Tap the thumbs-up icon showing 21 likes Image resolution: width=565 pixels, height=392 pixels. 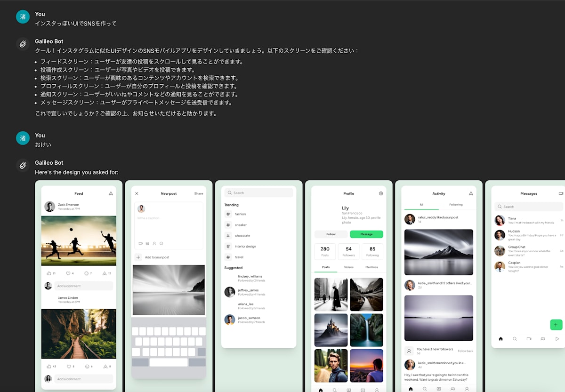click(49, 273)
